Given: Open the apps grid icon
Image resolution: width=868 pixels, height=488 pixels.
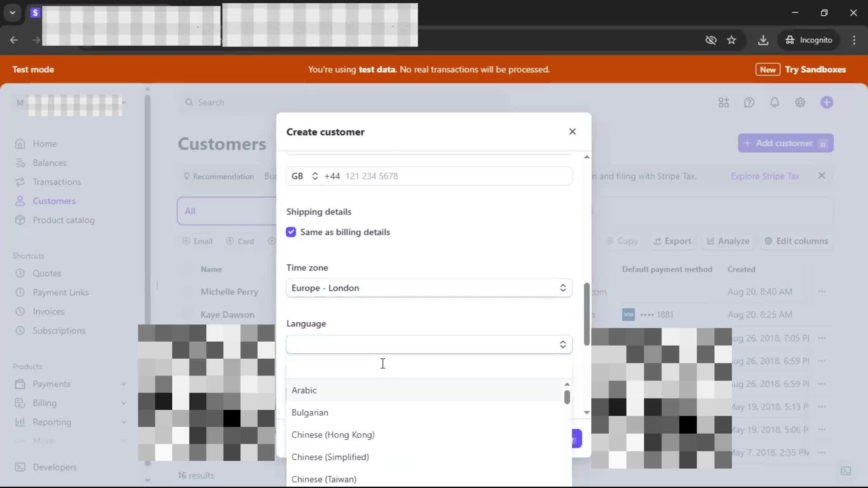Looking at the screenshot, I should click(723, 103).
